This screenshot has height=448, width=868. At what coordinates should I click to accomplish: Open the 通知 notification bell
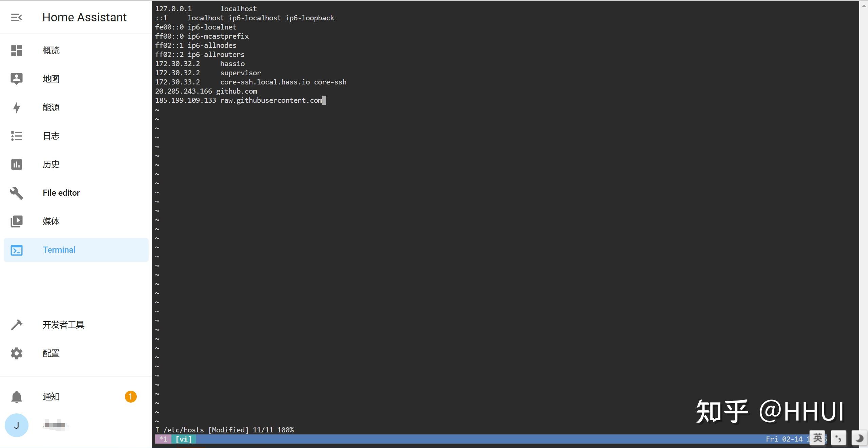coord(16,397)
